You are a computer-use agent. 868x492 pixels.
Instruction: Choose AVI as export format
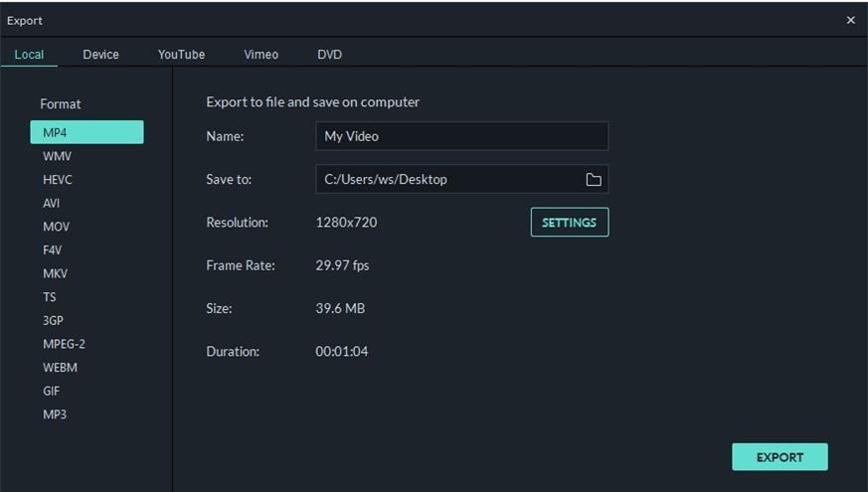(x=52, y=203)
